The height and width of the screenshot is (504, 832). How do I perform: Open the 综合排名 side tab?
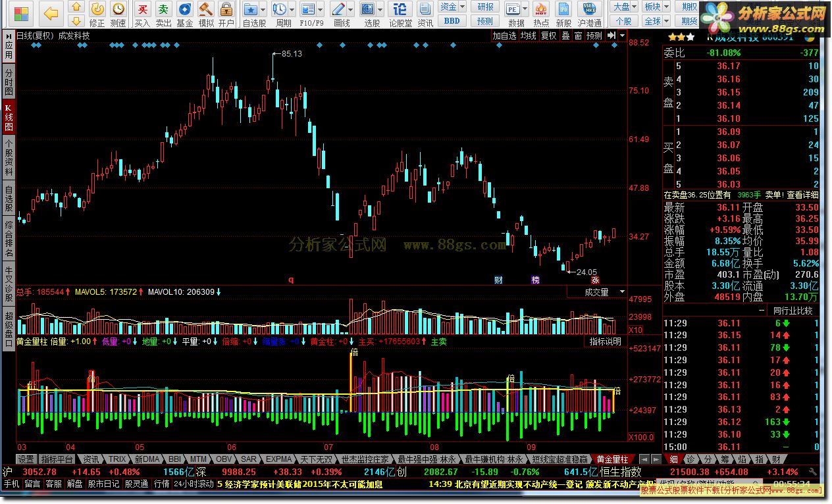[9, 239]
